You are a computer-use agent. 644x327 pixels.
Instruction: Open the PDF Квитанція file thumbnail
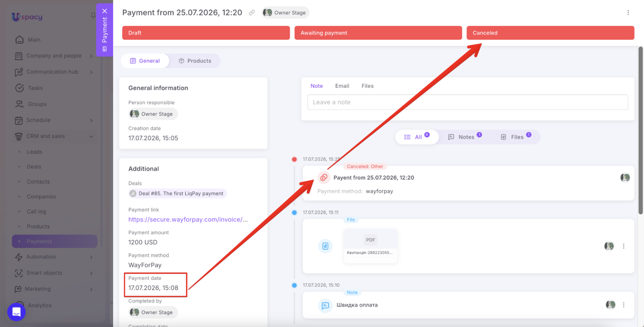[x=370, y=246]
